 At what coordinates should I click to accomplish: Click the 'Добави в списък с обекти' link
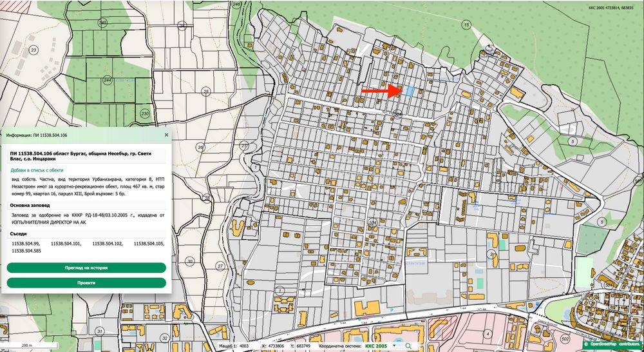[37, 170]
